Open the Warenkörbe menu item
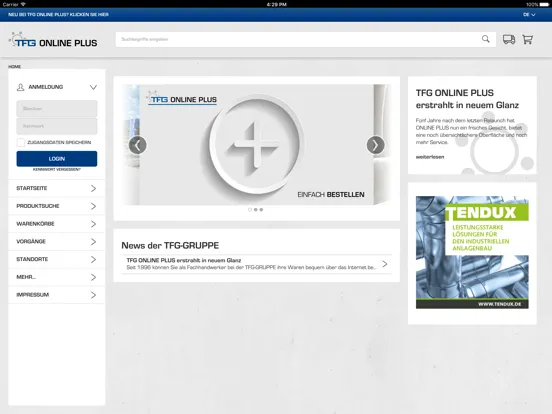Screen dimensions: 552x414 tap(56, 224)
